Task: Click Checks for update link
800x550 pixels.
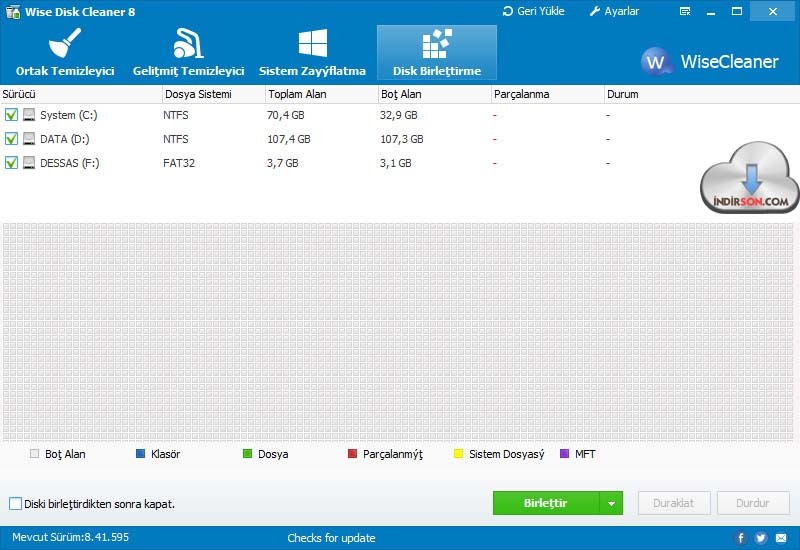Action: point(331,538)
